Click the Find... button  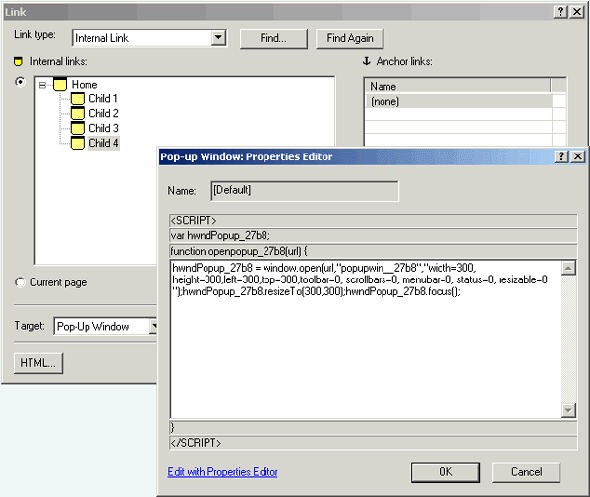[x=274, y=38]
